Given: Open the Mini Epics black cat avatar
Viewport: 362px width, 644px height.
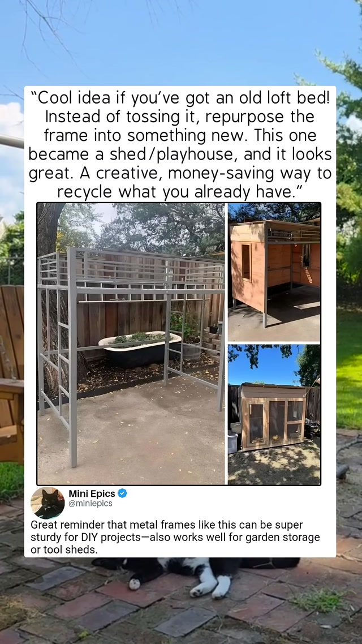Looking at the screenshot, I should (48, 503).
